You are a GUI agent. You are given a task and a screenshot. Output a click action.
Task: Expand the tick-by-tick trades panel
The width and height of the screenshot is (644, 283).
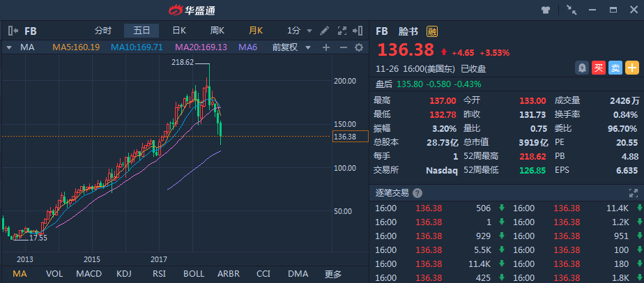[x=633, y=193]
